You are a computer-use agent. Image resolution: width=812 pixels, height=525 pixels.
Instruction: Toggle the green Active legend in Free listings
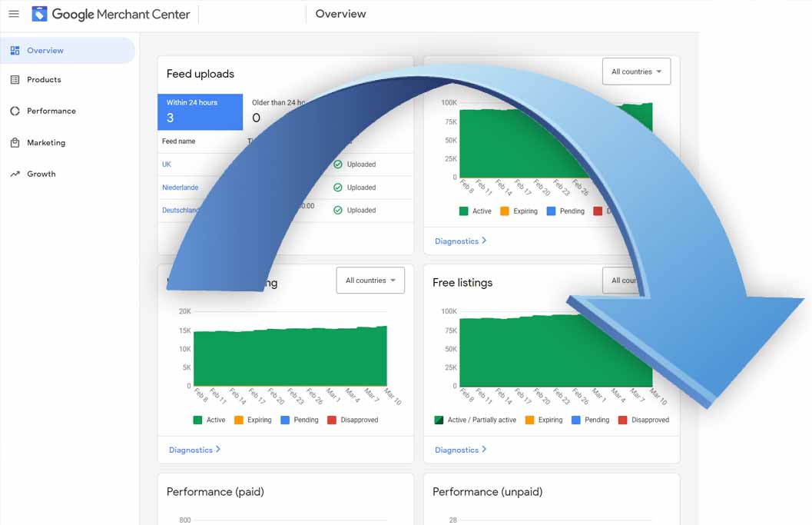(x=439, y=420)
